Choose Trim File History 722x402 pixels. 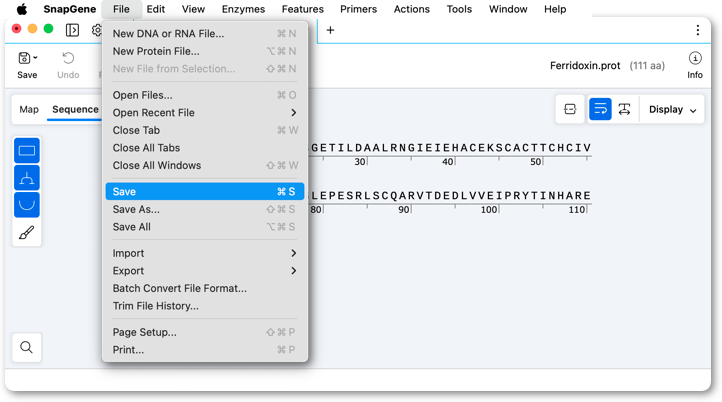204,305
